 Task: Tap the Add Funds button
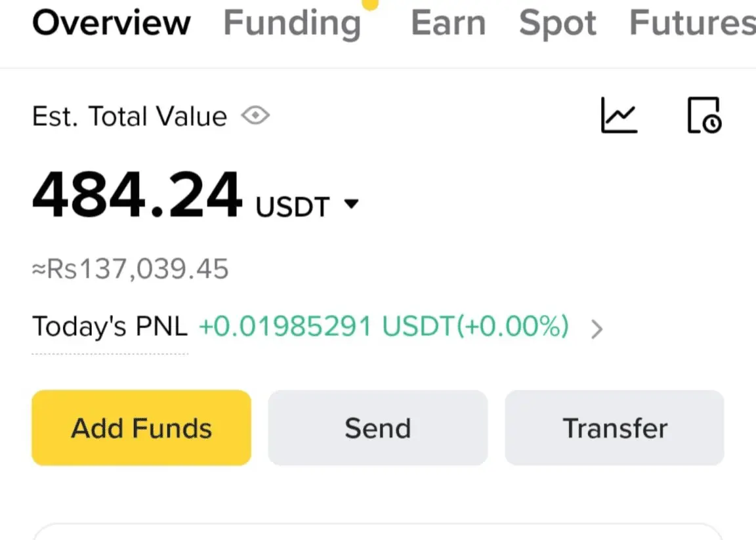141,428
